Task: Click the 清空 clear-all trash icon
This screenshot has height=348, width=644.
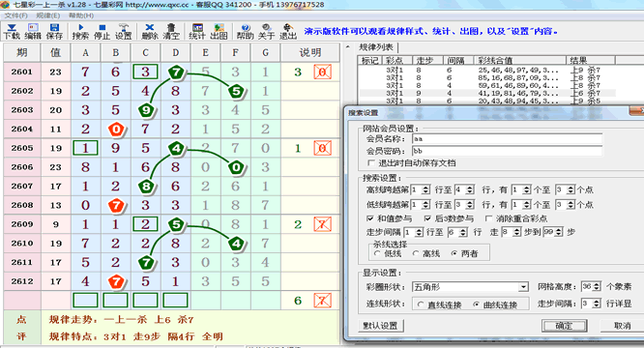Action: (171, 31)
